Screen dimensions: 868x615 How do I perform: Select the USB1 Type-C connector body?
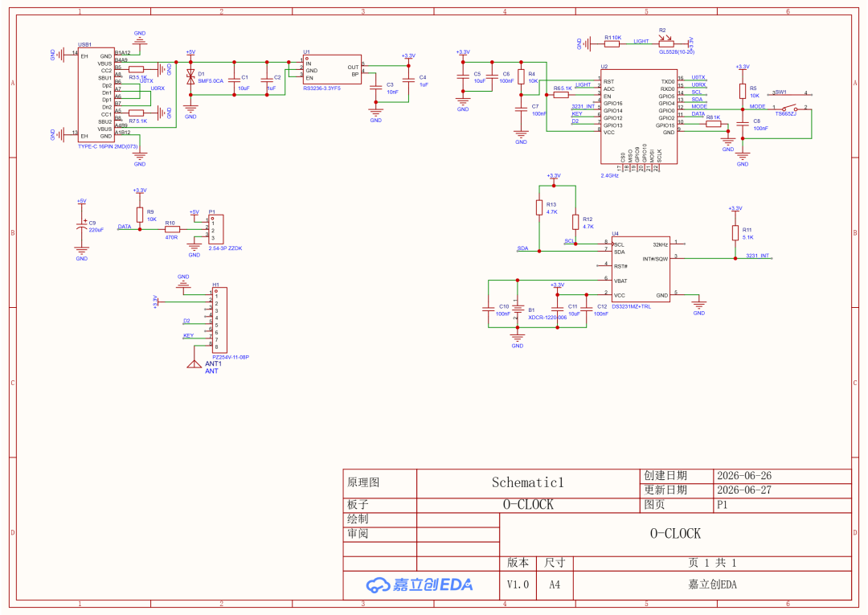[96, 95]
